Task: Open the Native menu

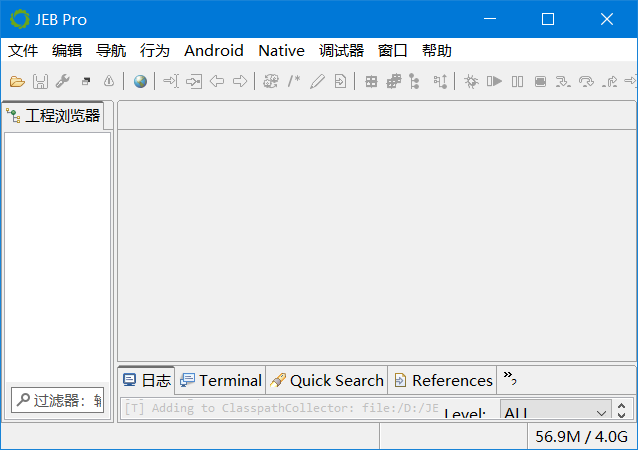Action: pyautogui.click(x=282, y=51)
